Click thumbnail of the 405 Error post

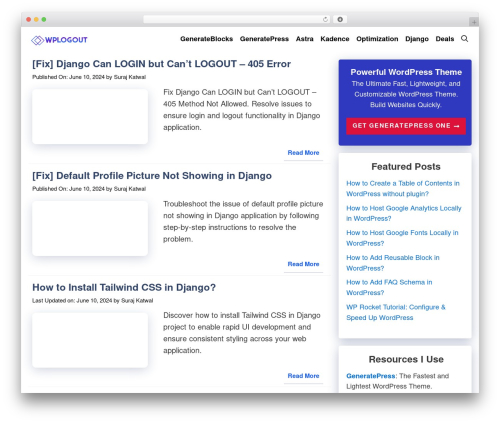[x=90, y=117]
